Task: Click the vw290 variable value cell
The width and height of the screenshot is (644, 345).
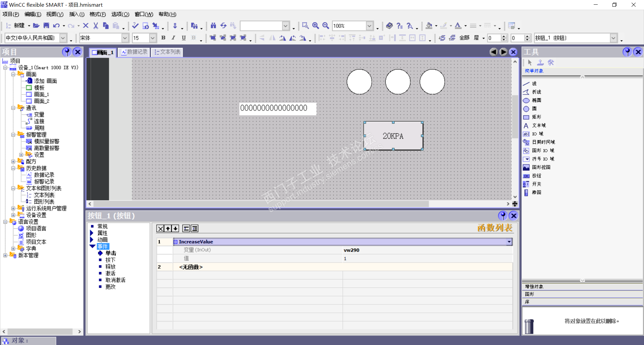Action: pyautogui.click(x=427, y=250)
